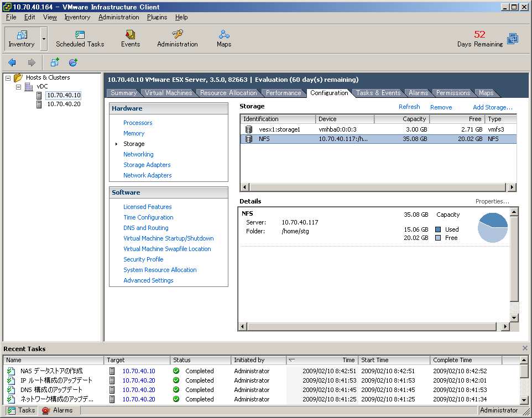The image size is (532, 418).
Task: Open the Administration toolbar icon
Action: (x=177, y=39)
